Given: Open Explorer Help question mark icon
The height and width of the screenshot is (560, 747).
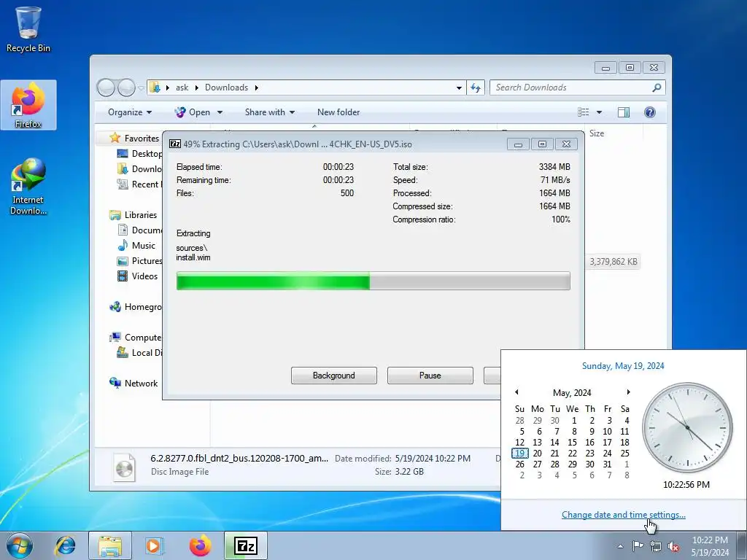Looking at the screenshot, I should [x=650, y=112].
